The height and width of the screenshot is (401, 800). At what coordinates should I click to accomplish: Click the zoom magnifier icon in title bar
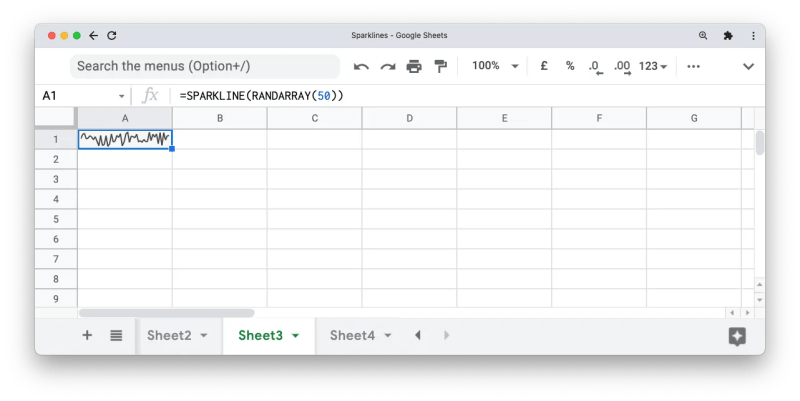click(703, 35)
